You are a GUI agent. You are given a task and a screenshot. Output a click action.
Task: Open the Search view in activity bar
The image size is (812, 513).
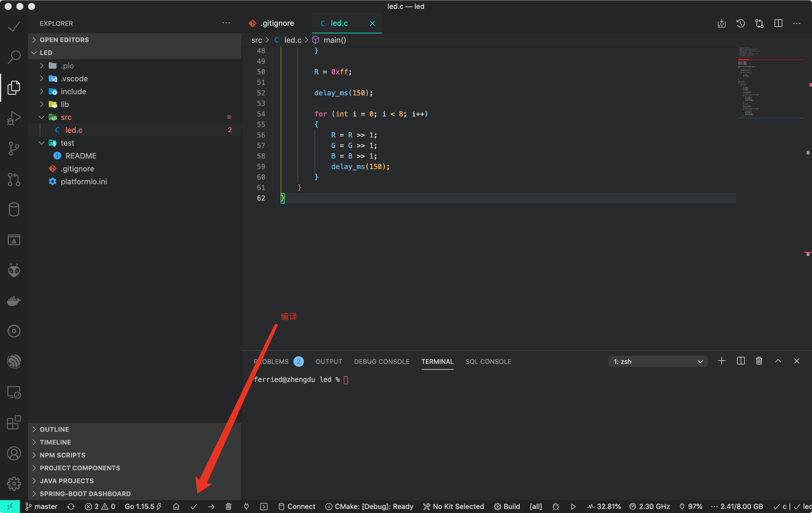click(x=14, y=57)
